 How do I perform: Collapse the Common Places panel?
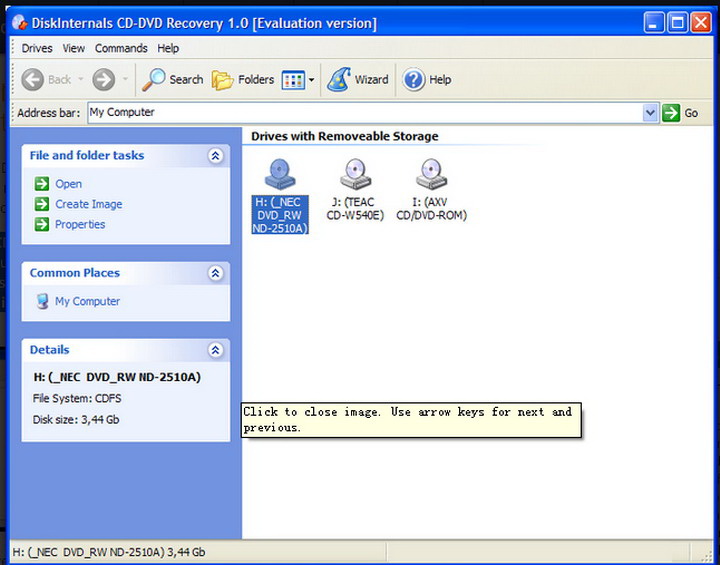click(215, 273)
